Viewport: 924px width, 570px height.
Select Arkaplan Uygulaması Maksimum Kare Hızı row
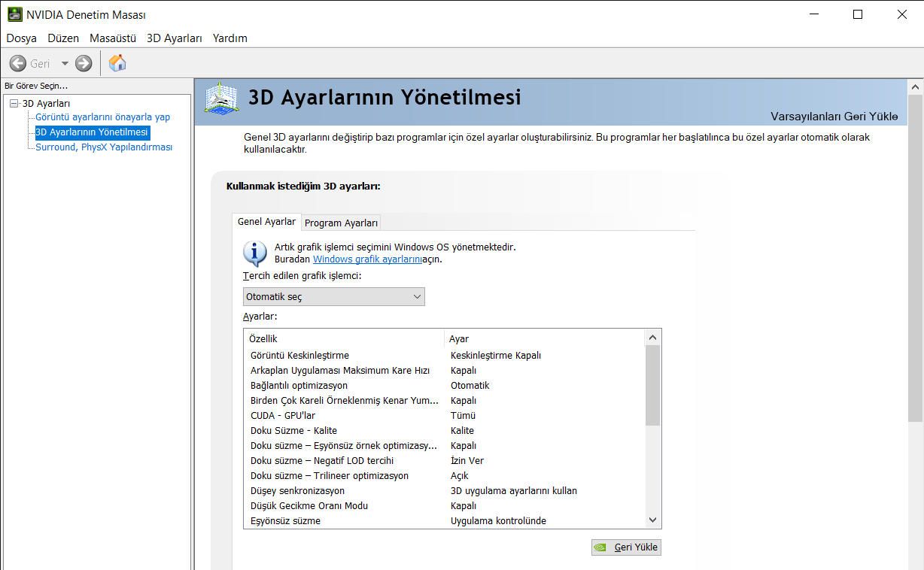445,370
